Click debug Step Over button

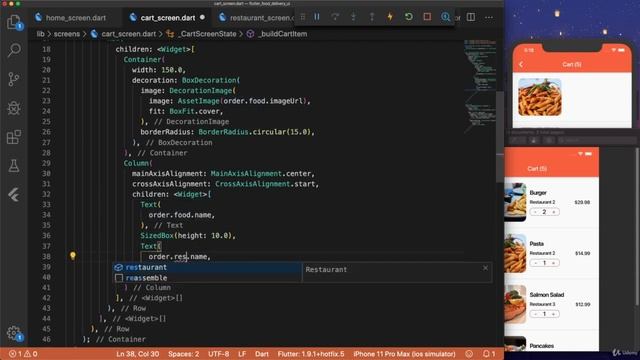click(x=335, y=17)
